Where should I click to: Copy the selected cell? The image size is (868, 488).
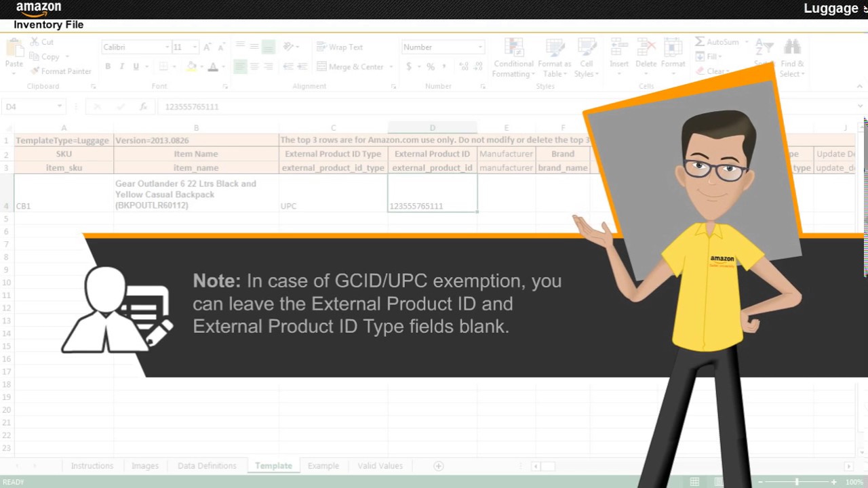tap(45, 57)
